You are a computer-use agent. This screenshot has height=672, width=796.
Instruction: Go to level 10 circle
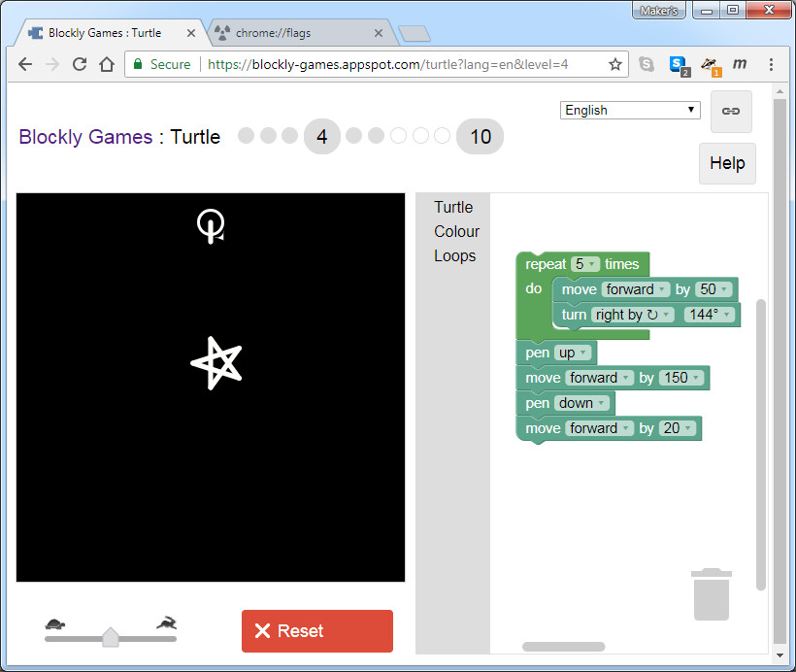point(481,137)
